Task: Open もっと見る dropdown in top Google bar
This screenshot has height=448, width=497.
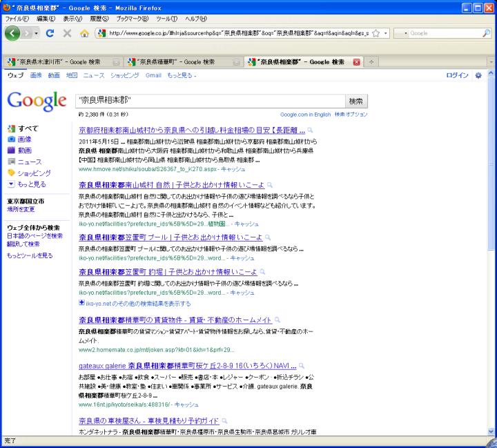Action: (x=180, y=75)
